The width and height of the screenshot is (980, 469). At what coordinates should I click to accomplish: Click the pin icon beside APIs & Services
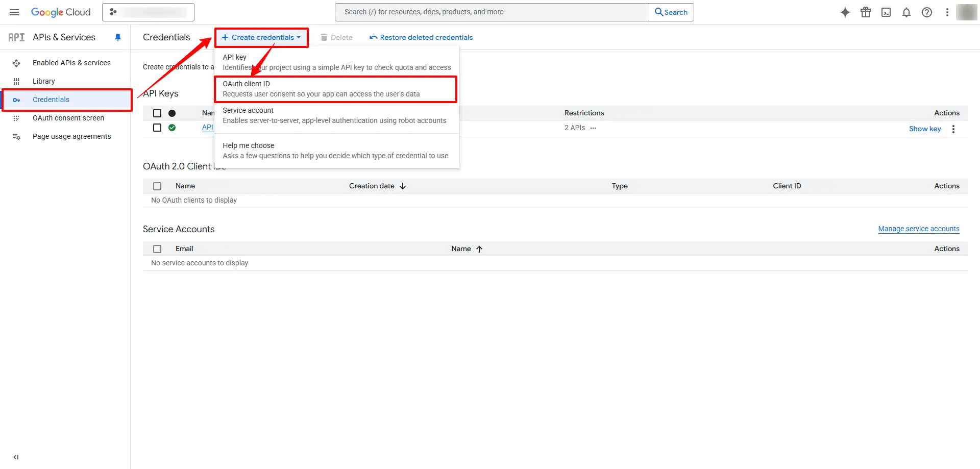click(118, 37)
